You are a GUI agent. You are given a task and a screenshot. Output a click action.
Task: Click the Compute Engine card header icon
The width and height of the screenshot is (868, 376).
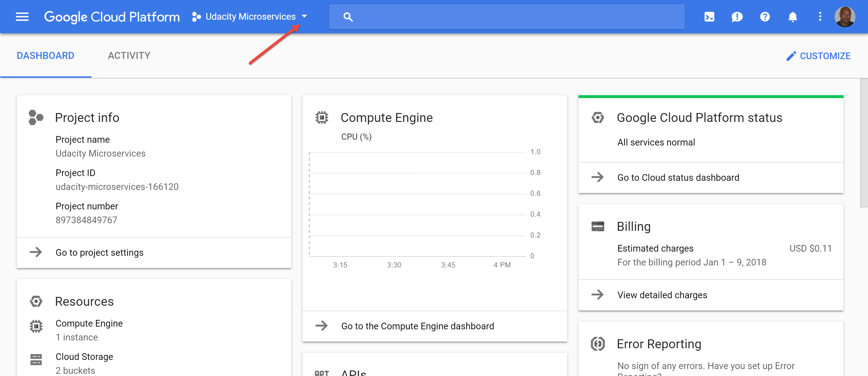pyautogui.click(x=322, y=117)
